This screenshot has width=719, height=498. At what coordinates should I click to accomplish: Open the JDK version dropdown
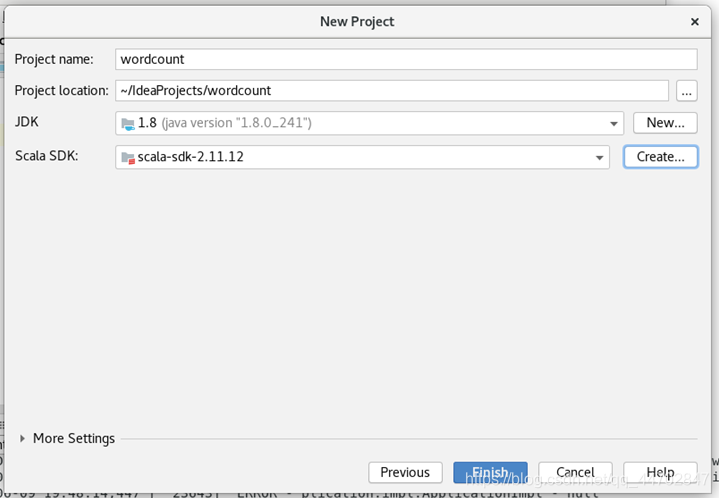369,123
